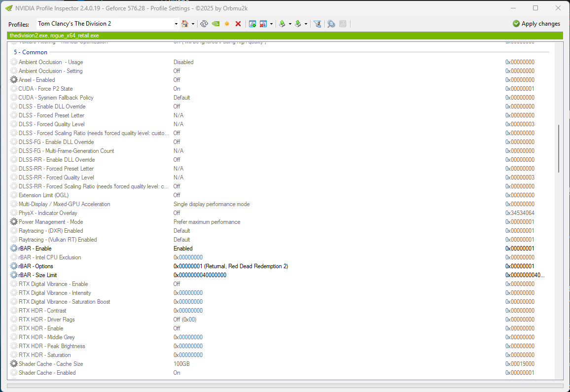Click the gear icon beside CUDA - Force P2 State
Image resolution: width=570 pixels, height=392 pixels.
[x=14, y=89]
